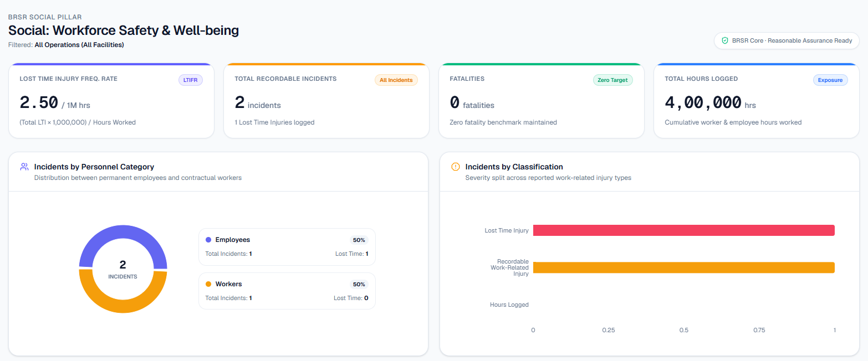Click the donut center 2 INCIDENTS label
Viewport: 868px width, 361px height.
[x=122, y=269]
